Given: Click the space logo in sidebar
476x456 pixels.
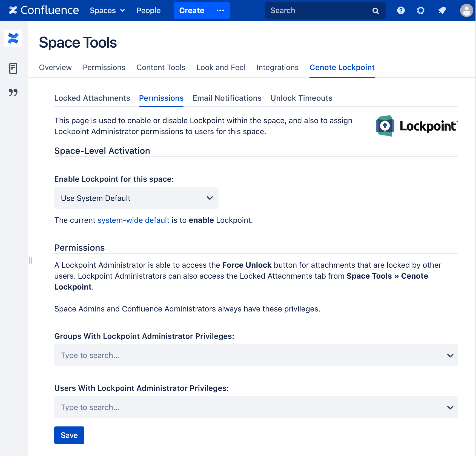Looking at the screenshot, I should (x=13, y=38).
